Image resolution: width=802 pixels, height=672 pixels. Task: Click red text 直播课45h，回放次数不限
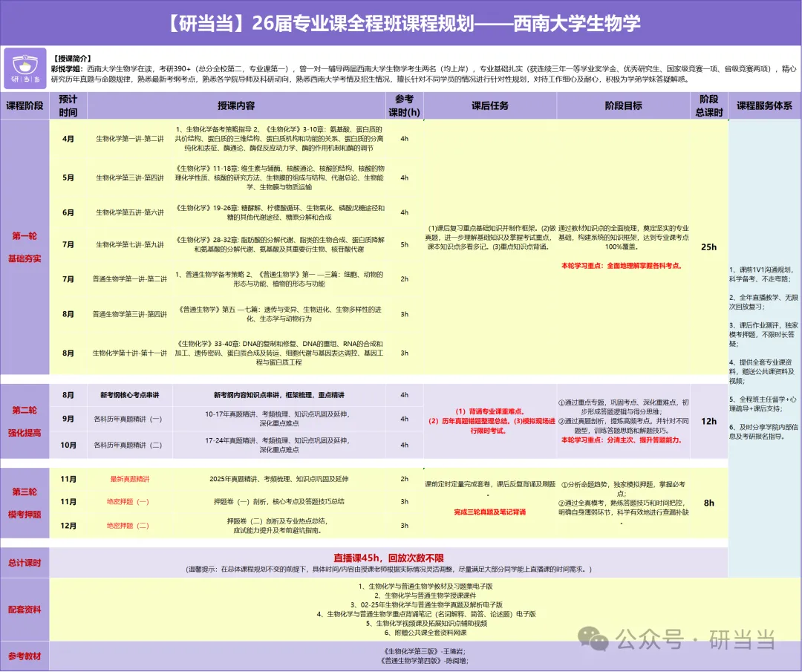388,558
